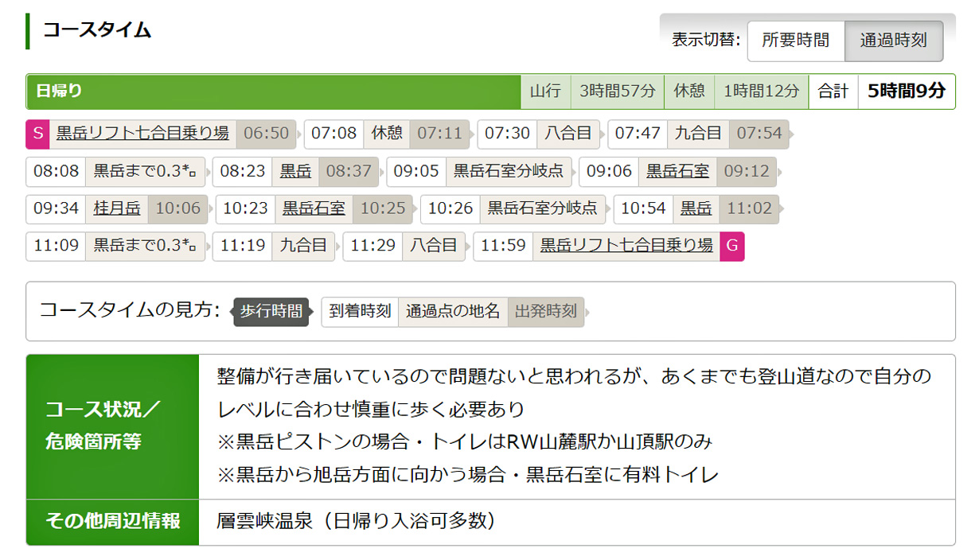This screenshot has width=975, height=560.
Task: Open 黒岳 link arriving at 08:23
Action: [x=295, y=171]
